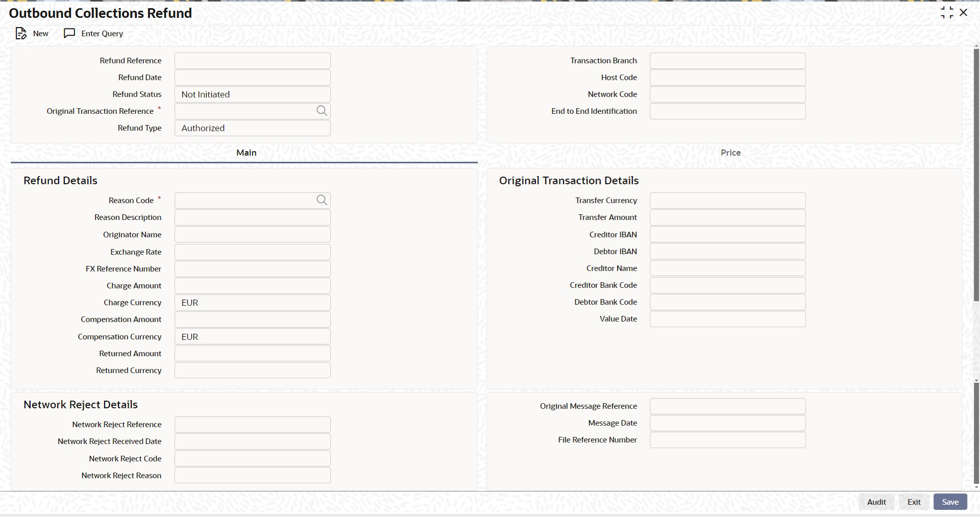Click the Network Reject Details heading
The height and width of the screenshot is (517, 980).
(81, 405)
